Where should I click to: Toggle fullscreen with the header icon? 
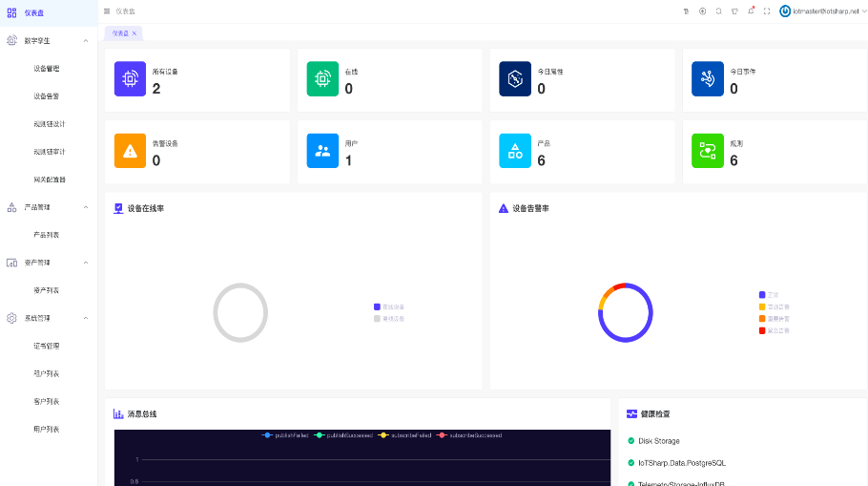(x=767, y=11)
